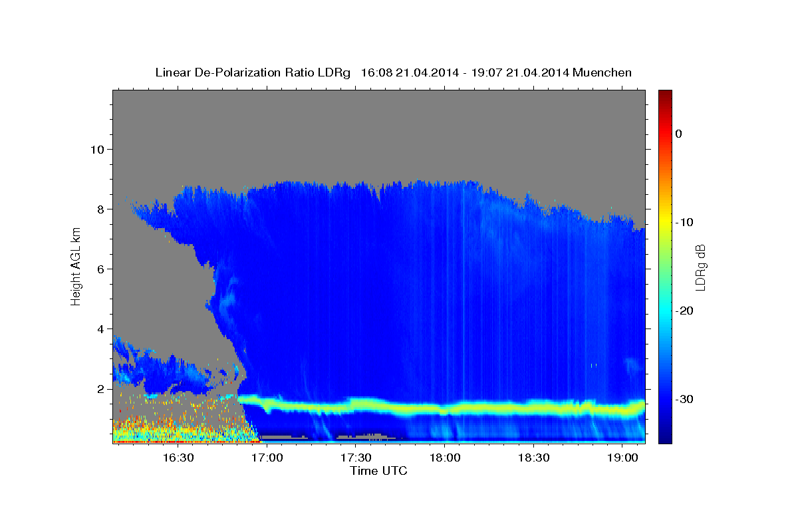Click the height label 2
Image resolution: width=798 pixels, height=532 pixels.
[x=100, y=388]
